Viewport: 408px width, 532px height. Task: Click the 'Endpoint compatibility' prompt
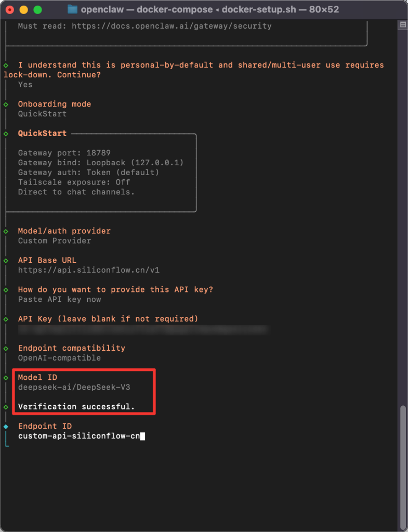pos(72,348)
